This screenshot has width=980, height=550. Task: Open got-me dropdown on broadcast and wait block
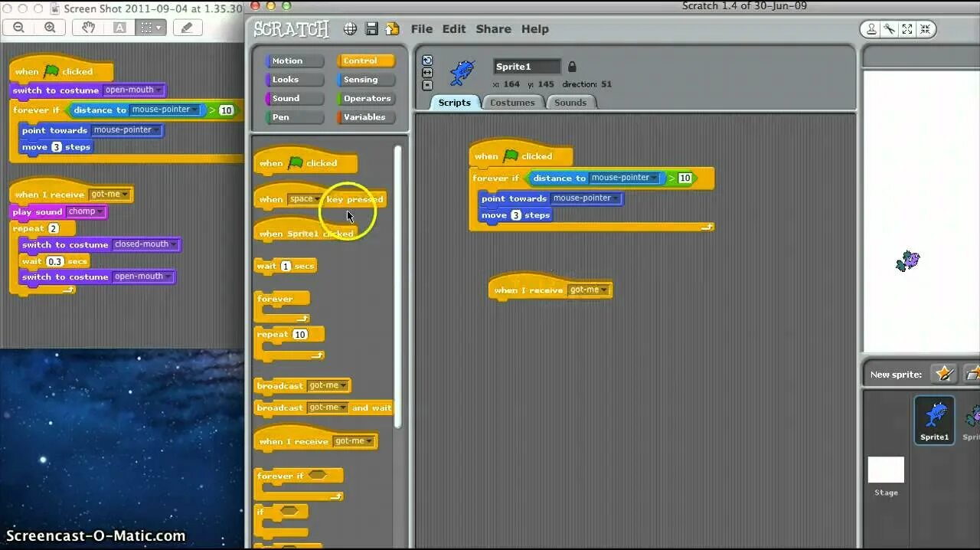coord(343,408)
